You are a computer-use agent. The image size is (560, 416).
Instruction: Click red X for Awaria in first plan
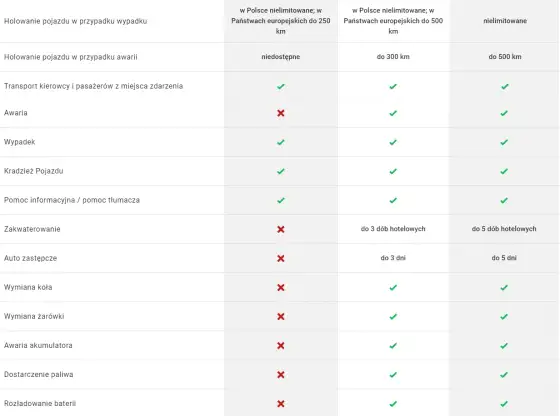point(281,113)
